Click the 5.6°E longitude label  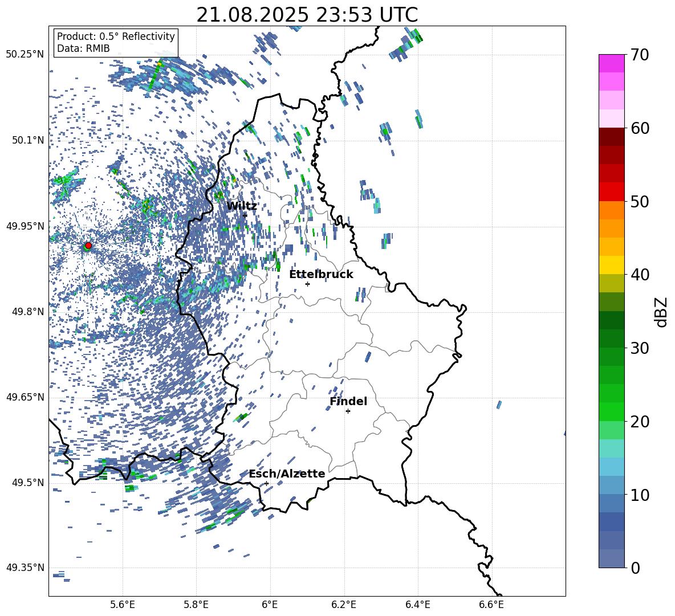pyautogui.click(x=123, y=605)
